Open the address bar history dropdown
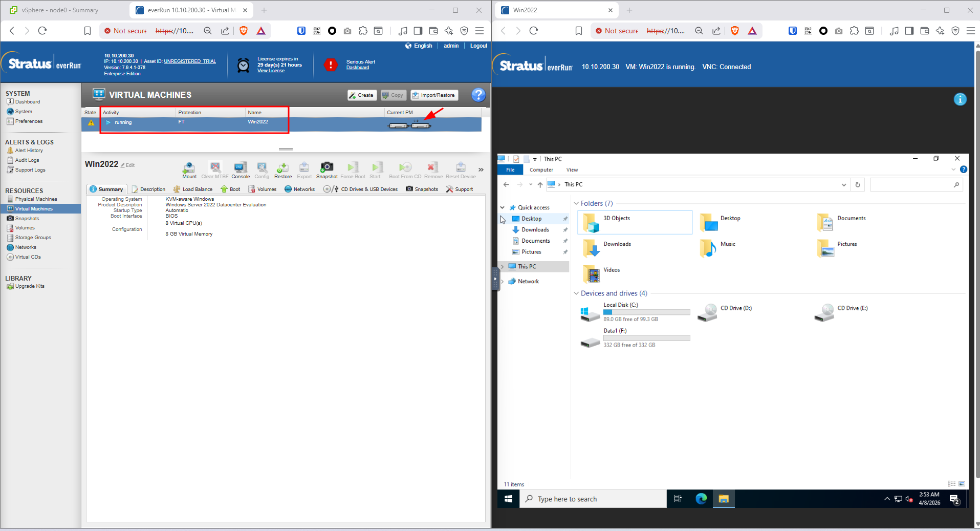 pyautogui.click(x=844, y=185)
